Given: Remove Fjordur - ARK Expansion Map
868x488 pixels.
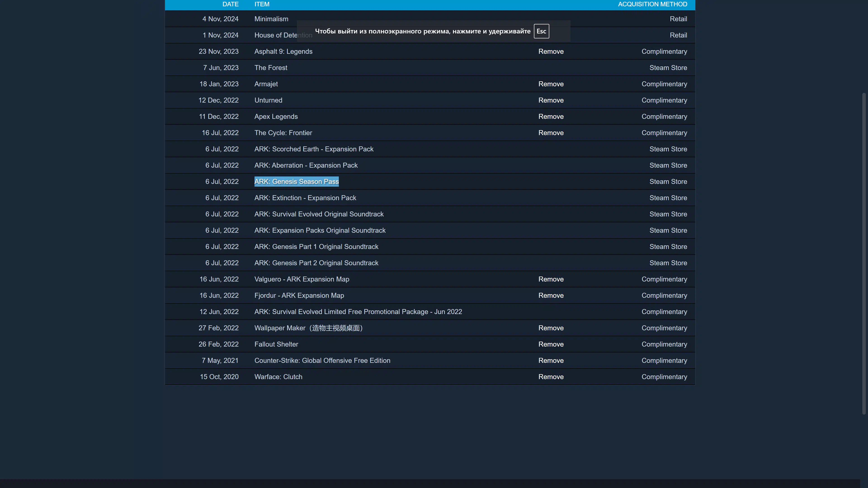Looking at the screenshot, I should coord(551,295).
